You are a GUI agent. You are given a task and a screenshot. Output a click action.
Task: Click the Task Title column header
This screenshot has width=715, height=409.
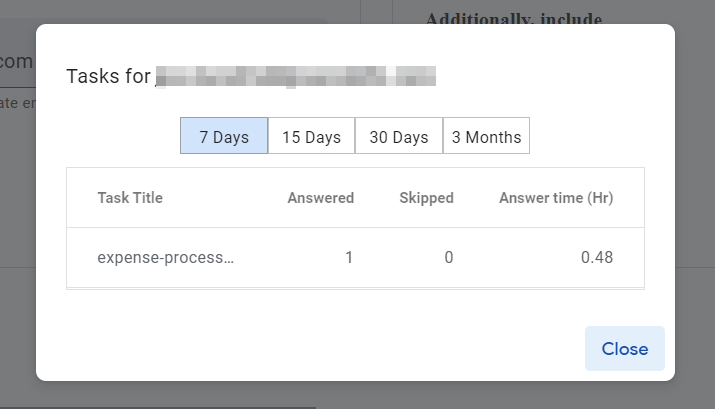(130, 198)
